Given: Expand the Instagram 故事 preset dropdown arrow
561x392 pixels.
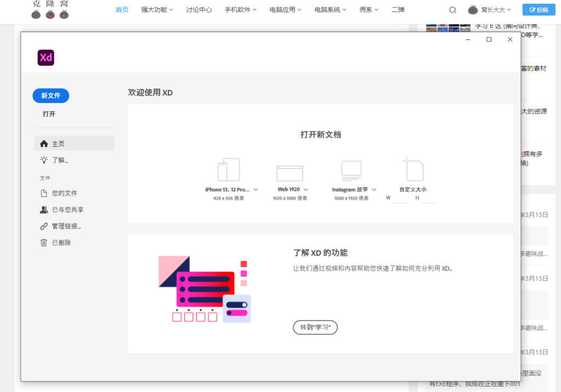Looking at the screenshot, I should [x=374, y=189].
